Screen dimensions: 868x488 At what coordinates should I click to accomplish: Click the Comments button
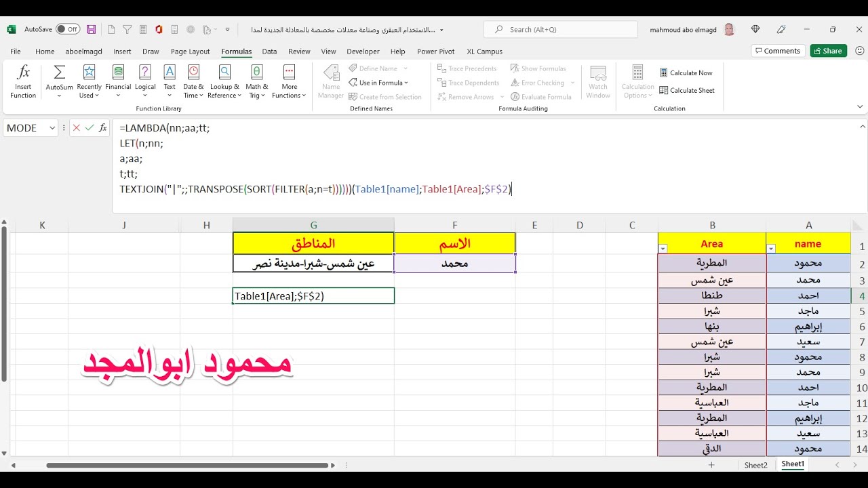coord(778,51)
